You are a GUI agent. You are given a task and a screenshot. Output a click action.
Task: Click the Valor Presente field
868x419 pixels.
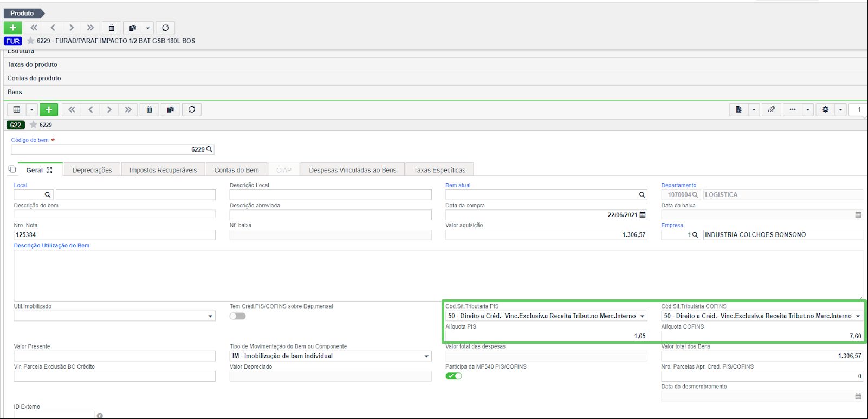(x=115, y=356)
